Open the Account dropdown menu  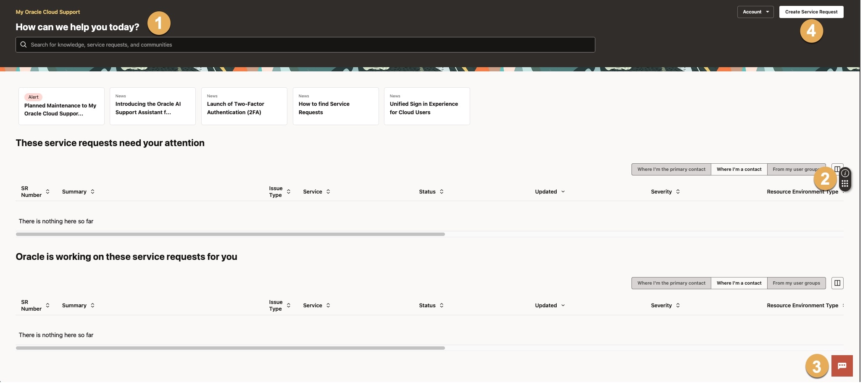pyautogui.click(x=755, y=12)
